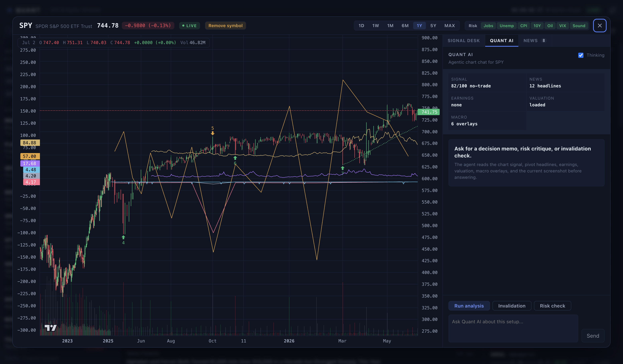Click the blue 4.48 overlay label

31,169
